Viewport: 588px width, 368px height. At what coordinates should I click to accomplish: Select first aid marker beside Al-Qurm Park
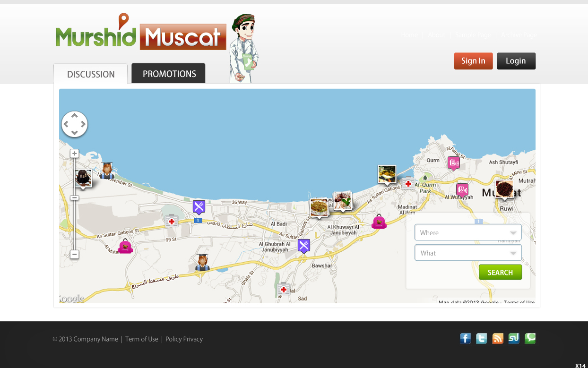[x=408, y=183]
